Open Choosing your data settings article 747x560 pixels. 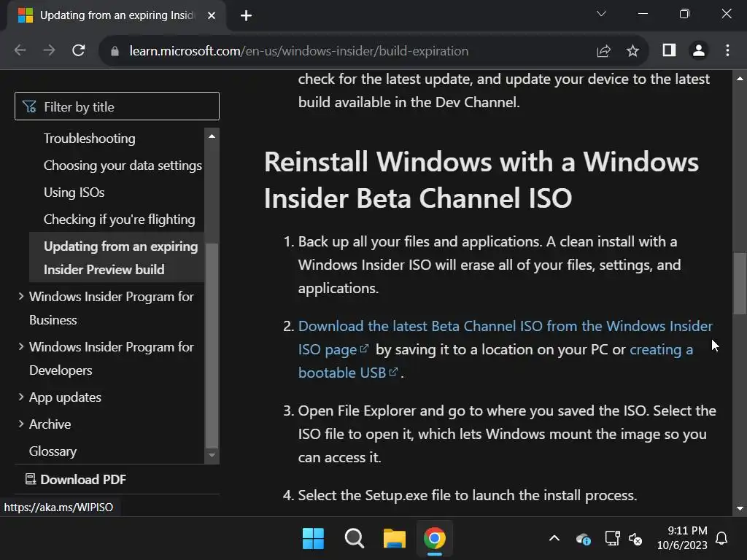[123, 166]
